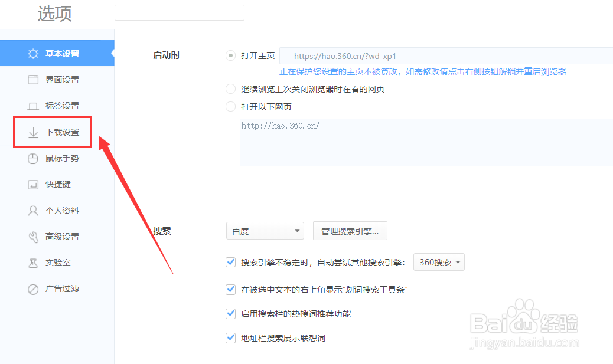Select 继续浏览上次关闭浏览器时在看的网页 radio option
Image resolution: width=613 pixels, height=364 pixels.
pos(231,89)
